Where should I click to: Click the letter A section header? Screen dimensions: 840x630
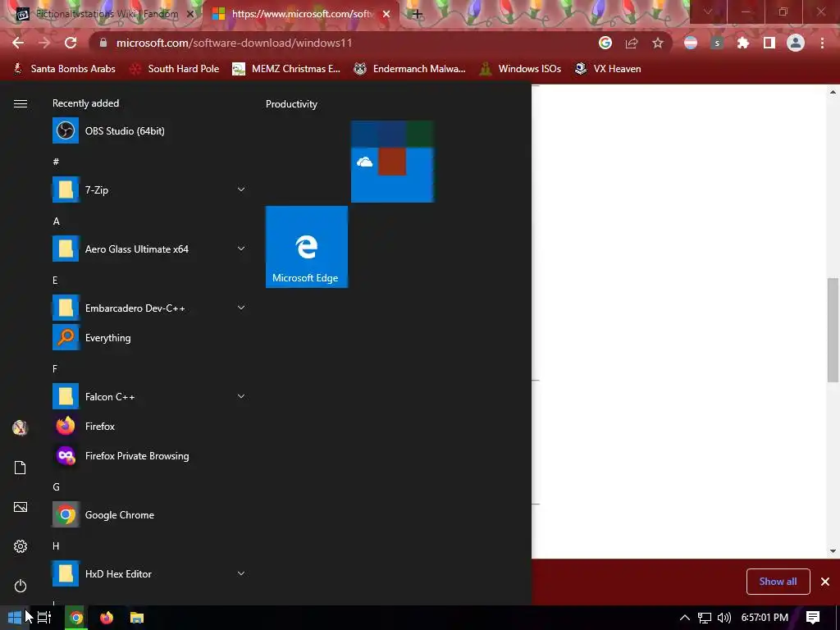click(x=57, y=221)
